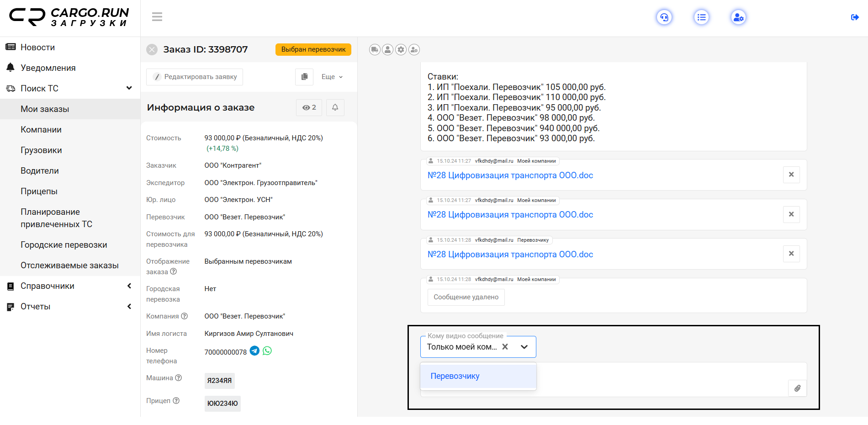
Task: Click the logout icon in header
Action: point(855,17)
